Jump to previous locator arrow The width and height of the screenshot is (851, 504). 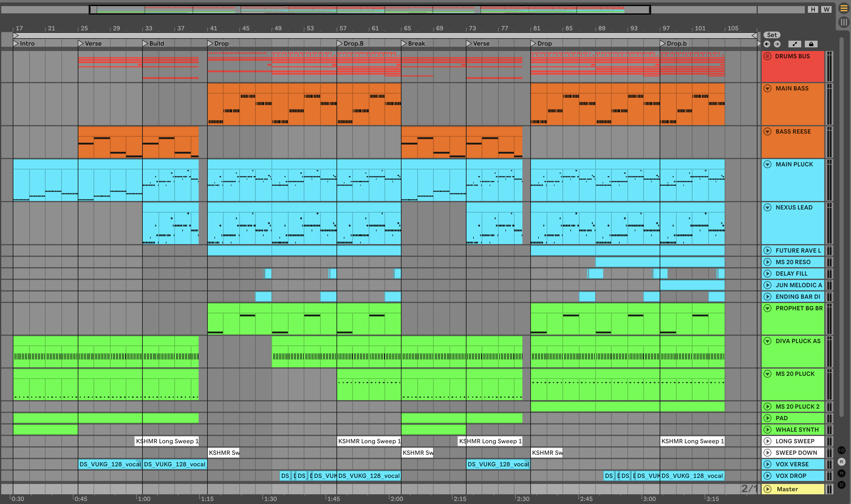767,44
